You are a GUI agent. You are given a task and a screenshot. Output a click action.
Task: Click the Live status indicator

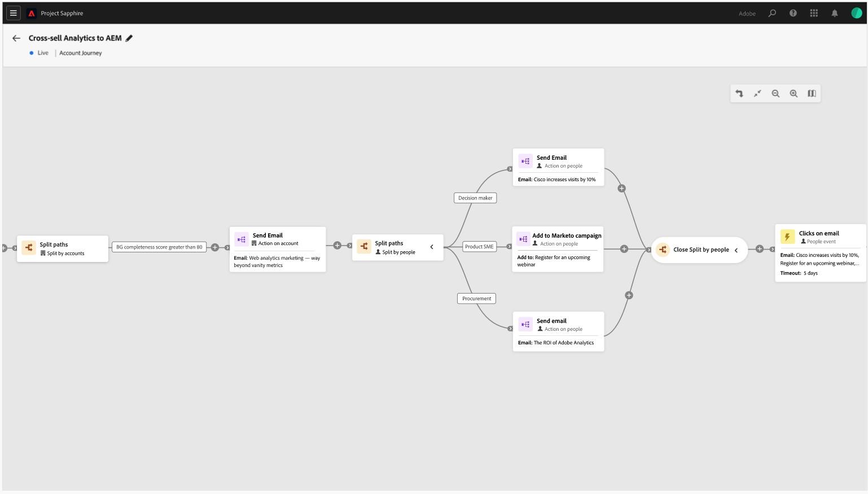[39, 53]
